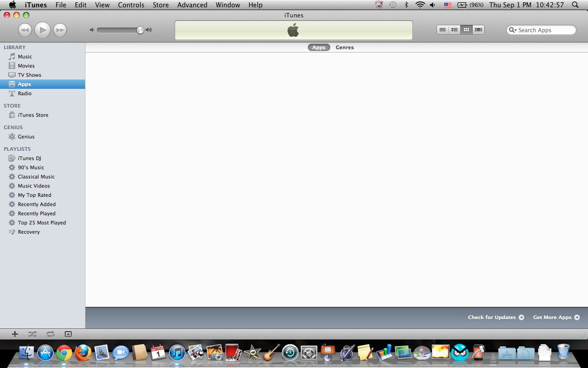Screen dimensions: 588x368
Task: Toggle repeat at the bottom bar
Action: [x=50, y=334]
